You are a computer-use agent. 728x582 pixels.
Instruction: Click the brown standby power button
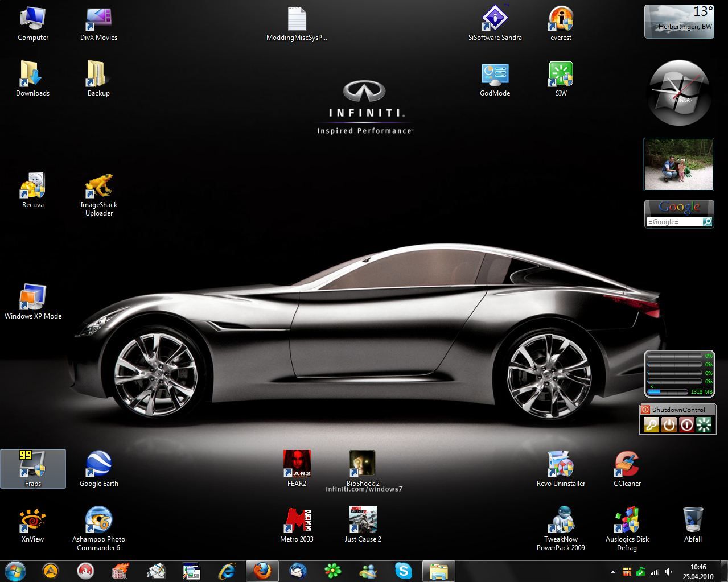pos(669,424)
